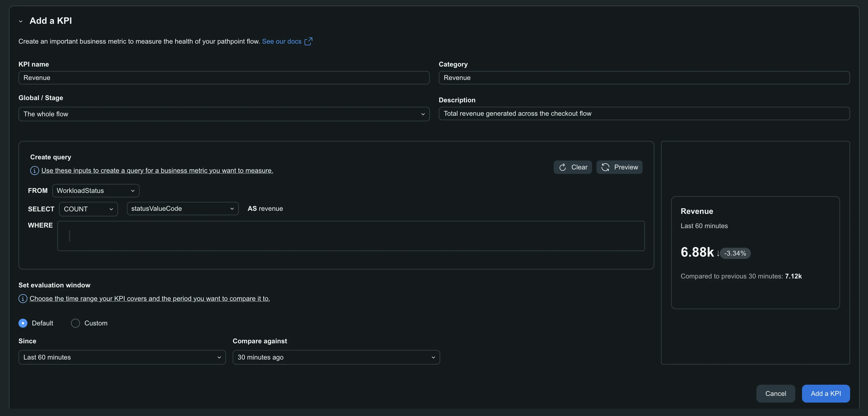The image size is (868, 416).
Task: Open the FROM WorkloadStatus dropdown
Action: (96, 191)
